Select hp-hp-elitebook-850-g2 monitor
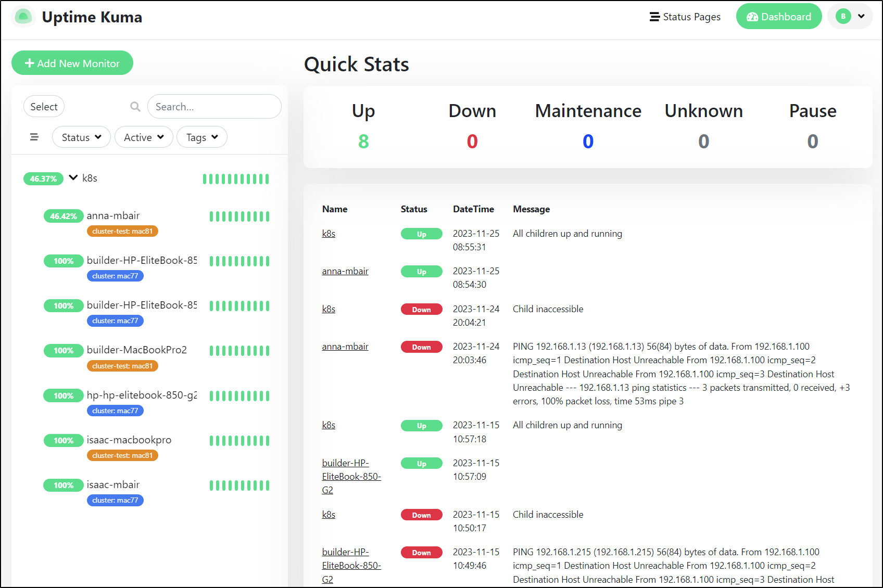The width and height of the screenshot is (883, 588). point(142,395)
